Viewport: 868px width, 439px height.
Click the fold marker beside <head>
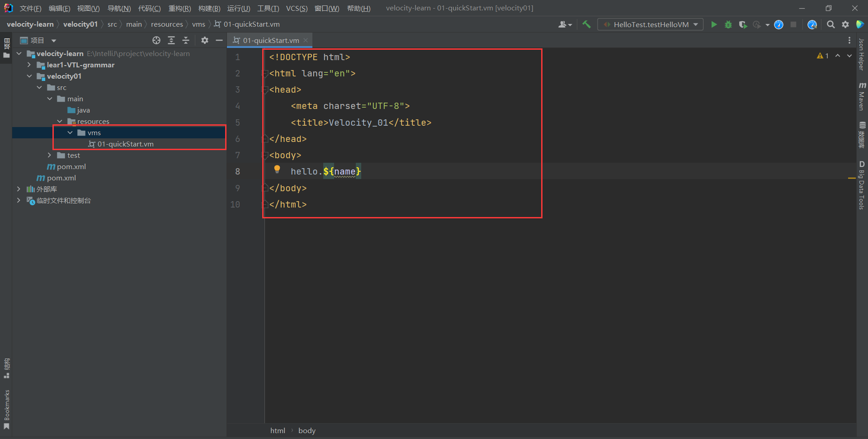coord(266,90)
